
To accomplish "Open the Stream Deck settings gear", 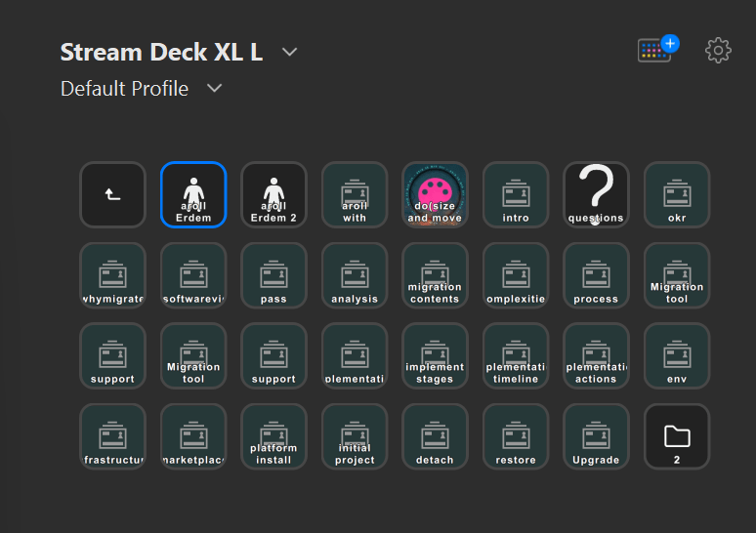I will tap(718, 50).
